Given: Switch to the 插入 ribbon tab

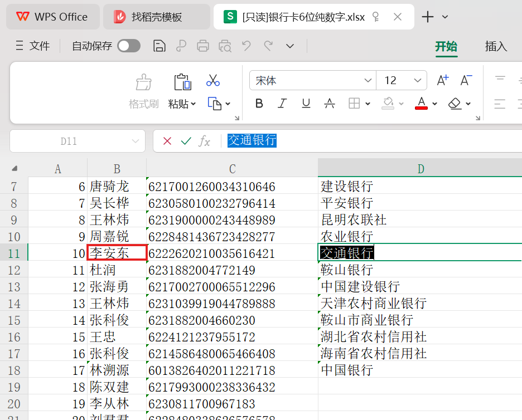Looking at the screenshot, I should [x=495, y=46].
